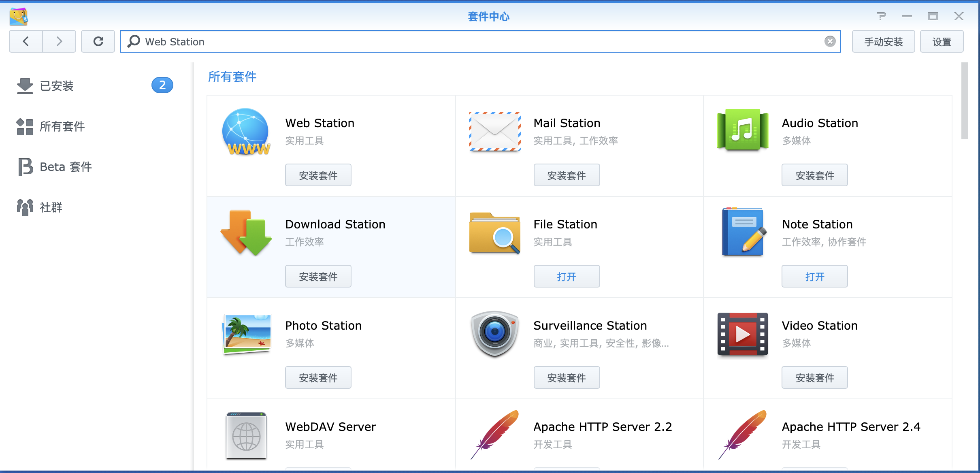This screenshot has width=980, height=473.
Task: Click the WebDAV Server icon
Action: [x=246, y=436]
